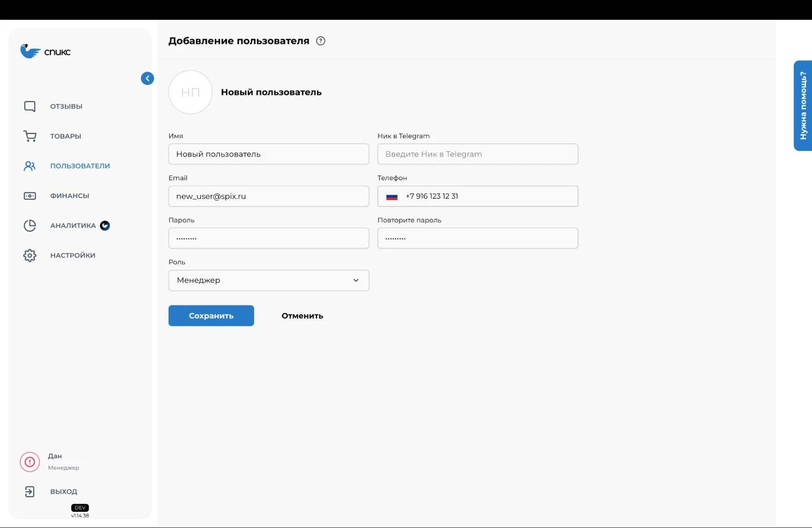Open the Финансы section

69,196
